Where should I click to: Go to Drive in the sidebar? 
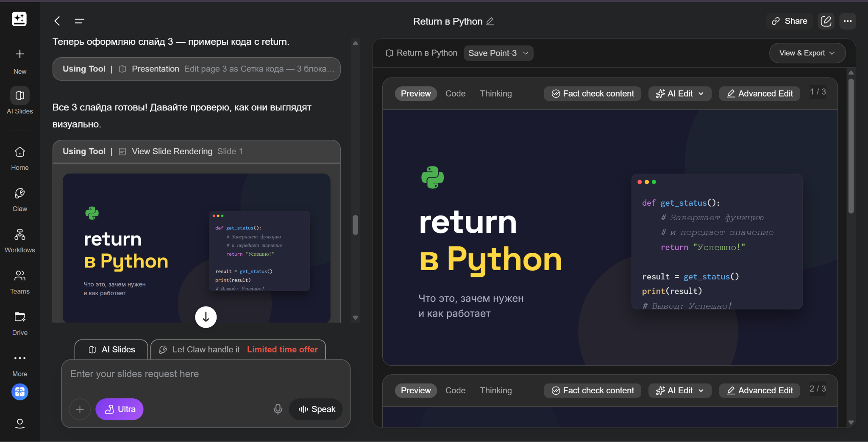[20, 318]
